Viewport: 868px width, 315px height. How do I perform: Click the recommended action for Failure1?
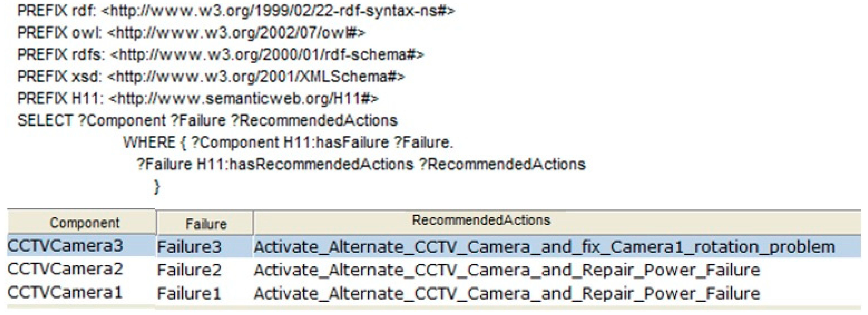click(506, 293)
